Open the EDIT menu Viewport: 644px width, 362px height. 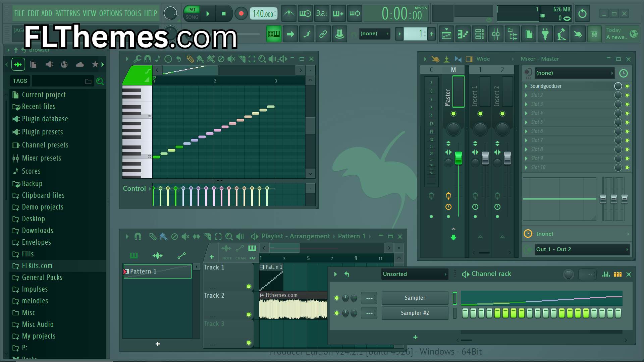[x=33, y=13]
